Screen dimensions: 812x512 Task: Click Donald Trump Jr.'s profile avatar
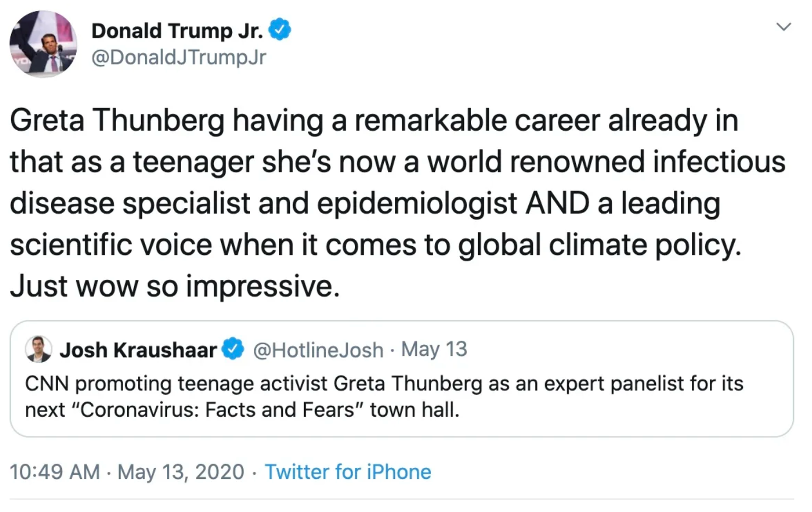[43, 44]
